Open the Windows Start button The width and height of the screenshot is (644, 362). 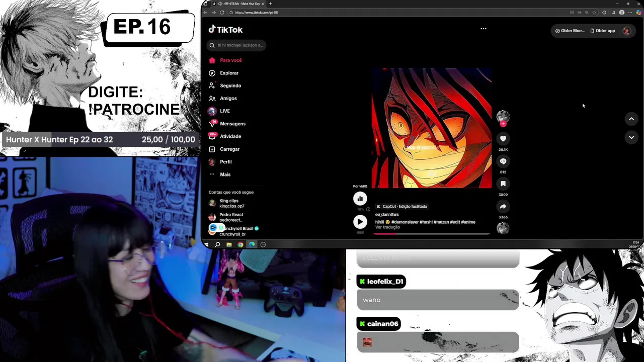click(206, 244)
